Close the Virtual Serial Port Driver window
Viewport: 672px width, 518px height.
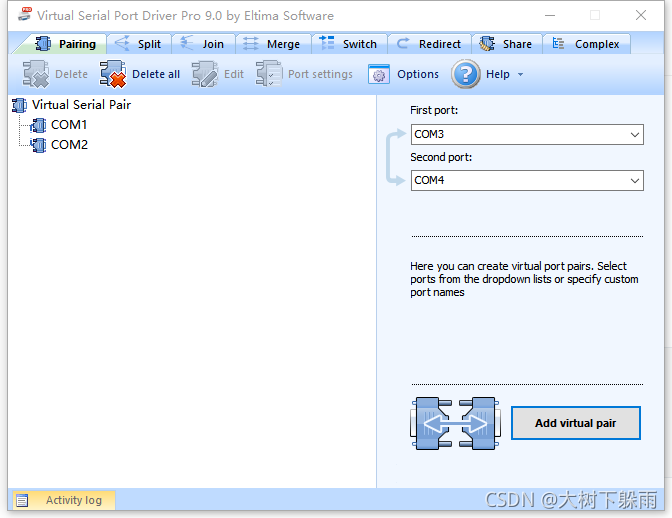click(641, 15)
